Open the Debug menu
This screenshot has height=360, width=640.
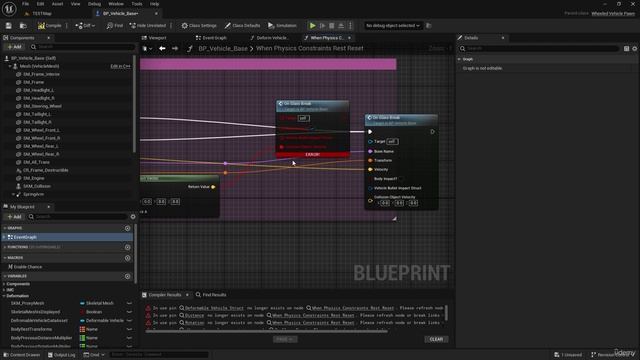[94, 4]
